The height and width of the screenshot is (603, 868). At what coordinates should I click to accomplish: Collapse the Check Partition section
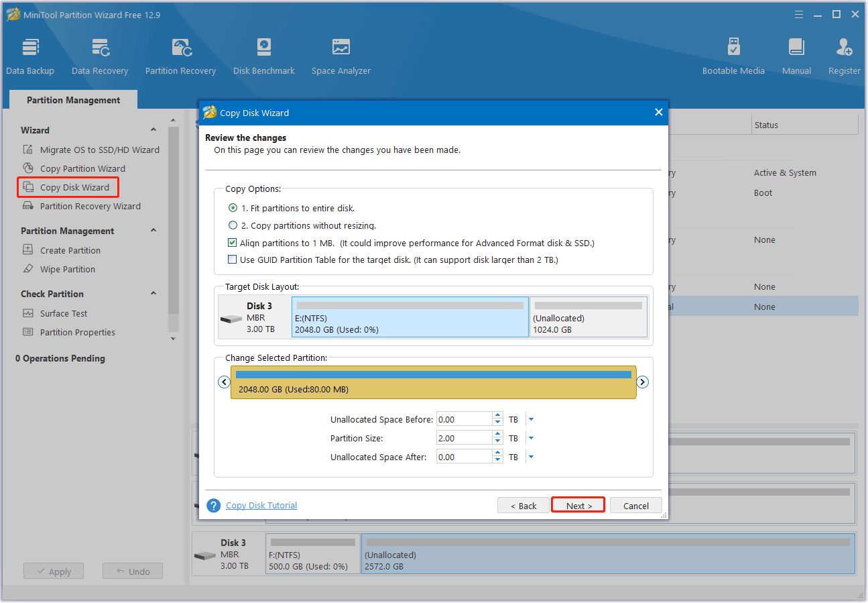point(153,294)
